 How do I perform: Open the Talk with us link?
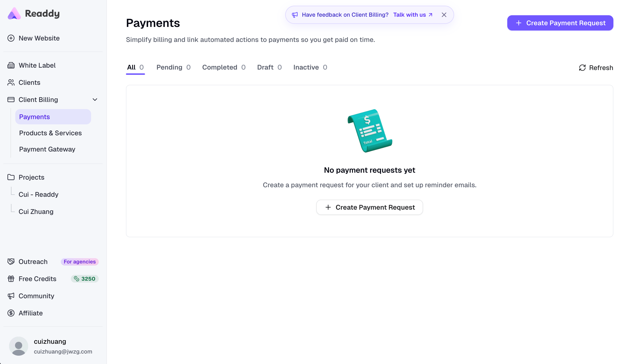click(413, 15)
